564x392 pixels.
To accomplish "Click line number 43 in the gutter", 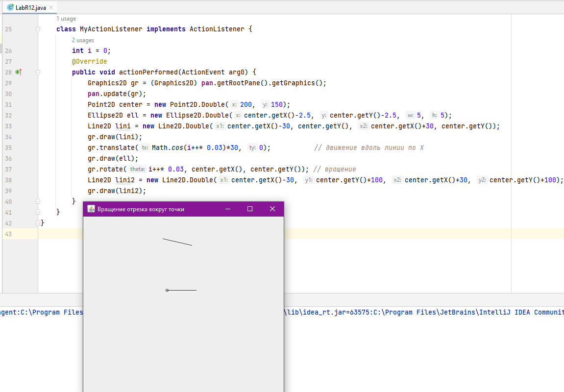I will pyautogui.click(x=8, y=234).
